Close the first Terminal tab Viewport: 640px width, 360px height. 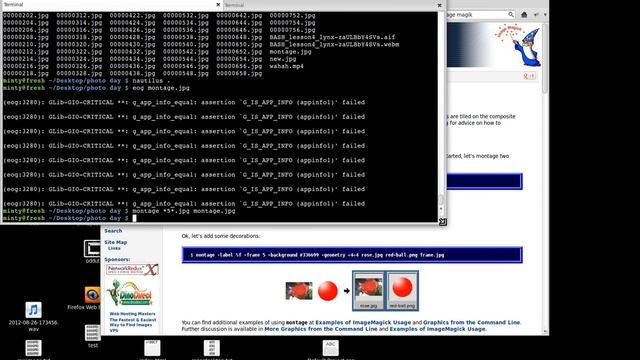click(218, 5)
